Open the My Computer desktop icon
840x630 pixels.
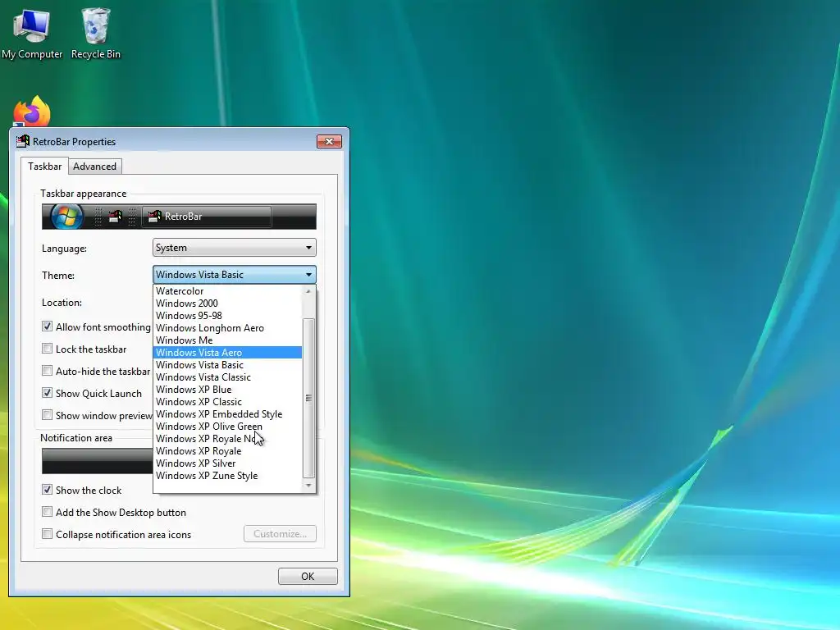tap(32, 33)
